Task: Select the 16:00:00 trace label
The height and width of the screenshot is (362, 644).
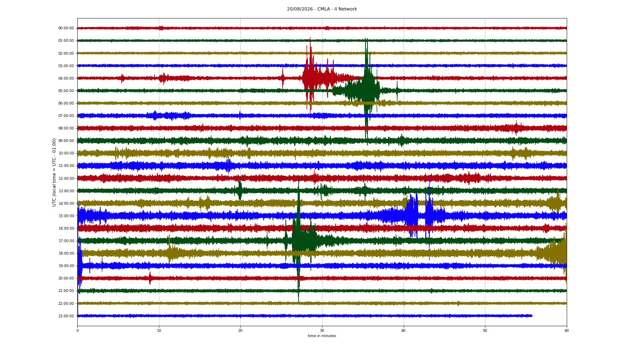Action: 66,228
